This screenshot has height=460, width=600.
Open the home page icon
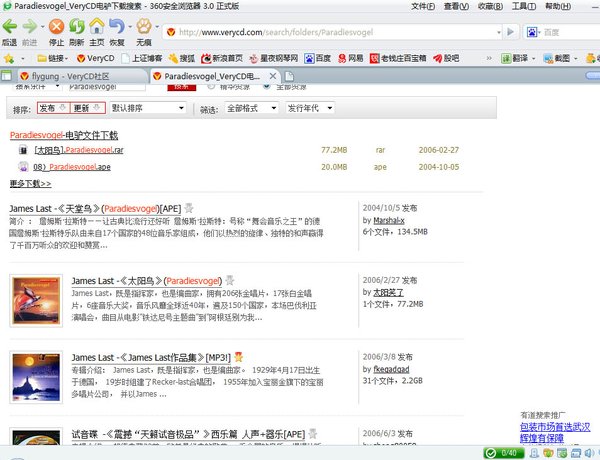pyautogui.click(x=97, y=26)
